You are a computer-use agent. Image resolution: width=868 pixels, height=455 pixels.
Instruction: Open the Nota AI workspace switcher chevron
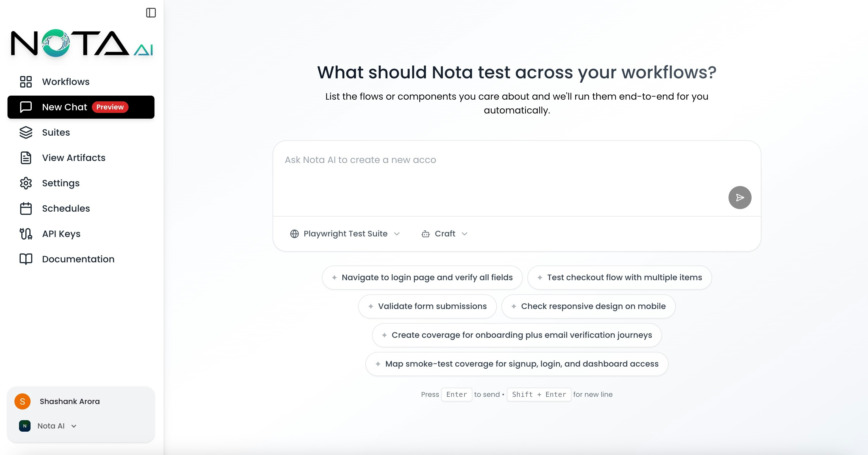click(x=74, y=426)
